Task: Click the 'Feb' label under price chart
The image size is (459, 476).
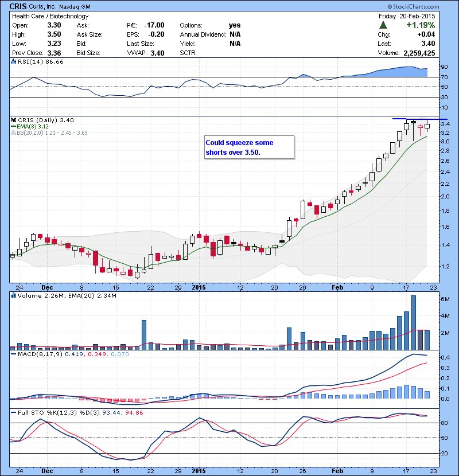Action: pyautogui.click(x=337, y=287)
